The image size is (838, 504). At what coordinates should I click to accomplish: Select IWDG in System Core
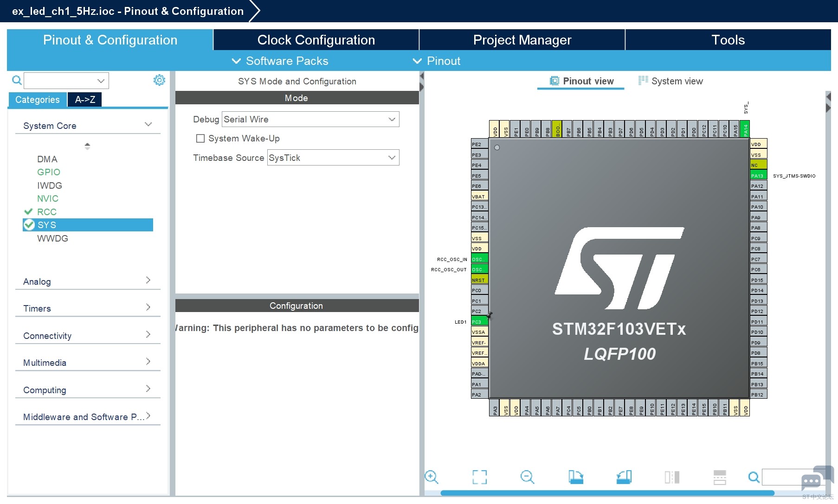click(50, 185)
